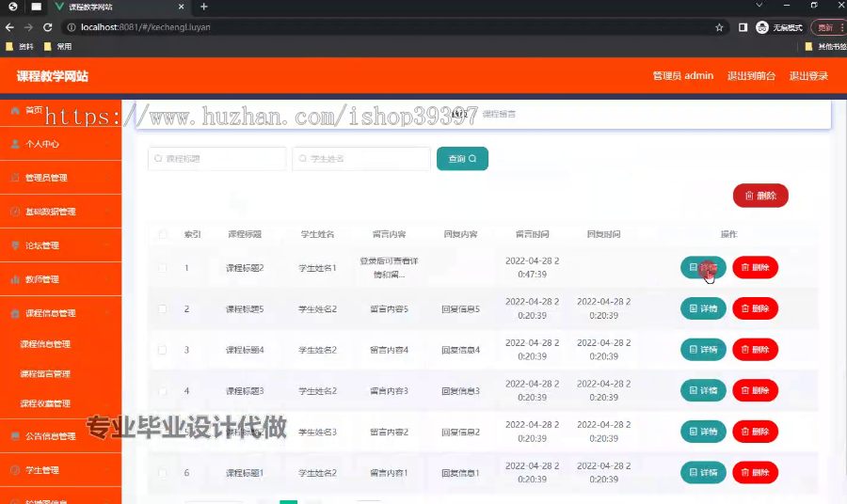Screen dimensions: 847x504
Task: Click the search magnifier inside 学生姓名 field
Action: tap(302, 159)
